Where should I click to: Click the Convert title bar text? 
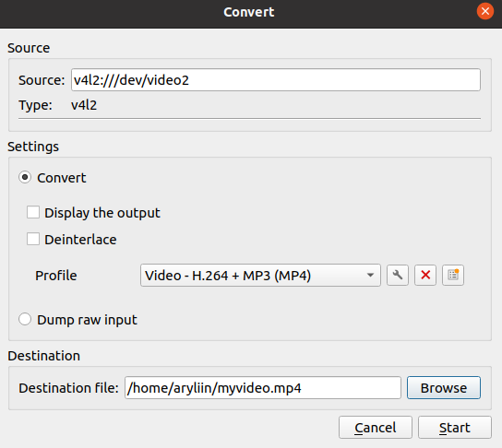pyautogui.click(x=249, y=12)
